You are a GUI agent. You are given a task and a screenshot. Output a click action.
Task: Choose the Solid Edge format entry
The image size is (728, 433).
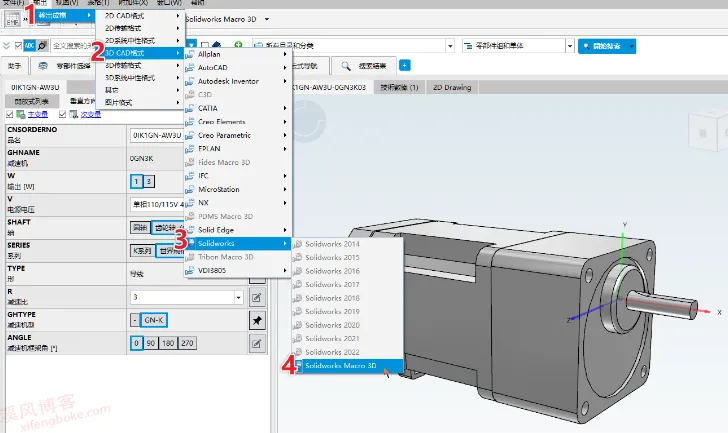point(238,230)
